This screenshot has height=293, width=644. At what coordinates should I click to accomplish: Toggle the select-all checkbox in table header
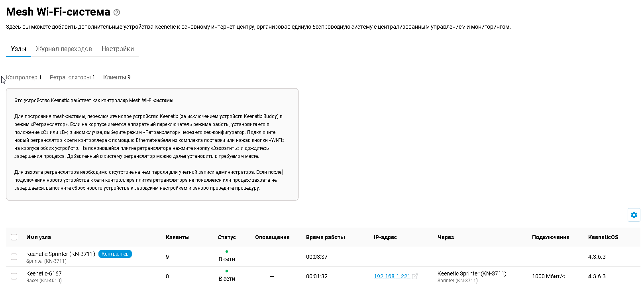(x=14, y=237)
